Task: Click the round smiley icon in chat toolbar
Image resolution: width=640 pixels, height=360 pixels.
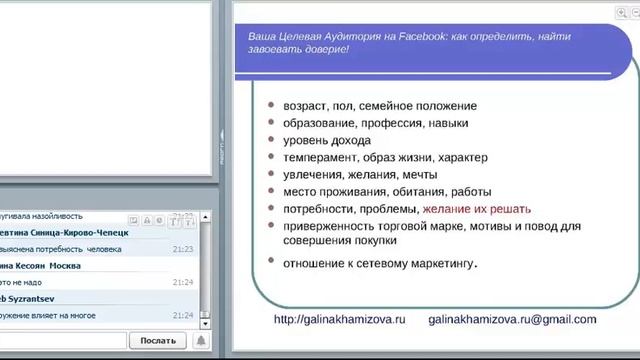Action: click(x=160, y=221)
